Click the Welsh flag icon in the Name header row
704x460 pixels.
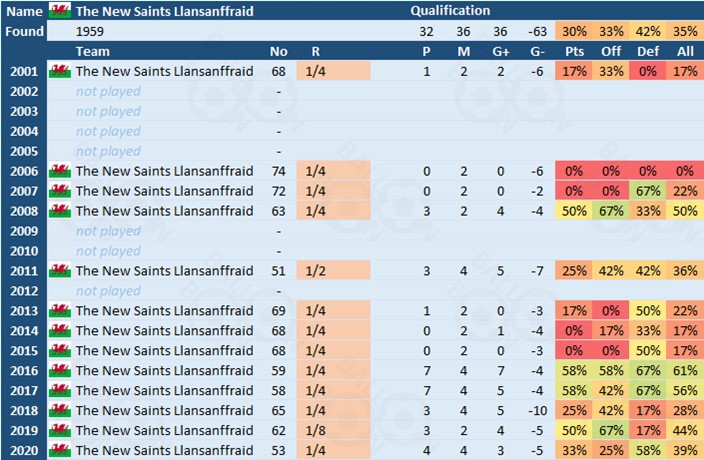(x=60, y=11)
